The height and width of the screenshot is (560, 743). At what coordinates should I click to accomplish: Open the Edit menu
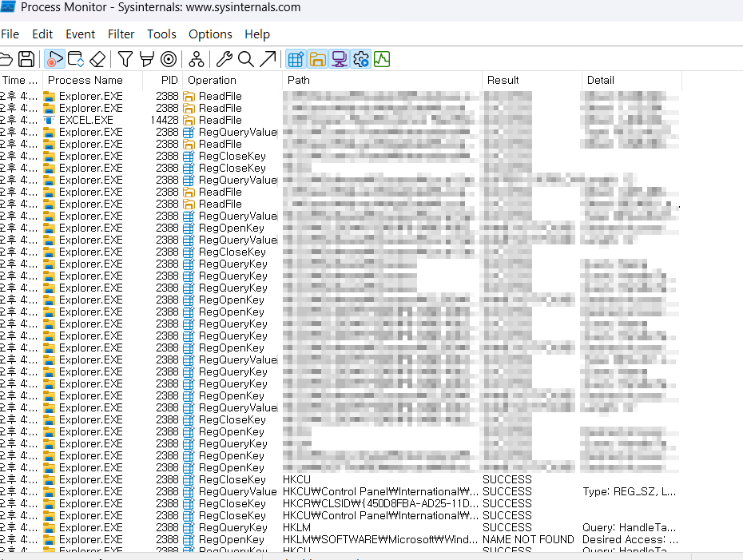click(42, 34)
